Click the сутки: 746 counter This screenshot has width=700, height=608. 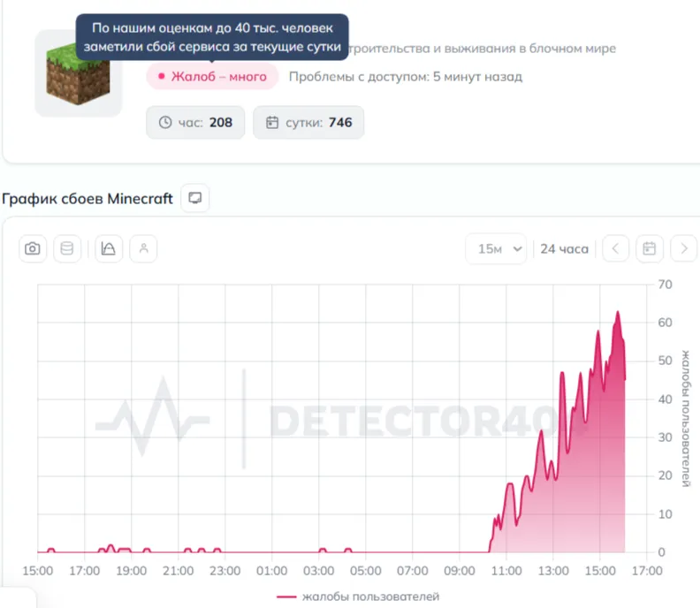[308, 122]
